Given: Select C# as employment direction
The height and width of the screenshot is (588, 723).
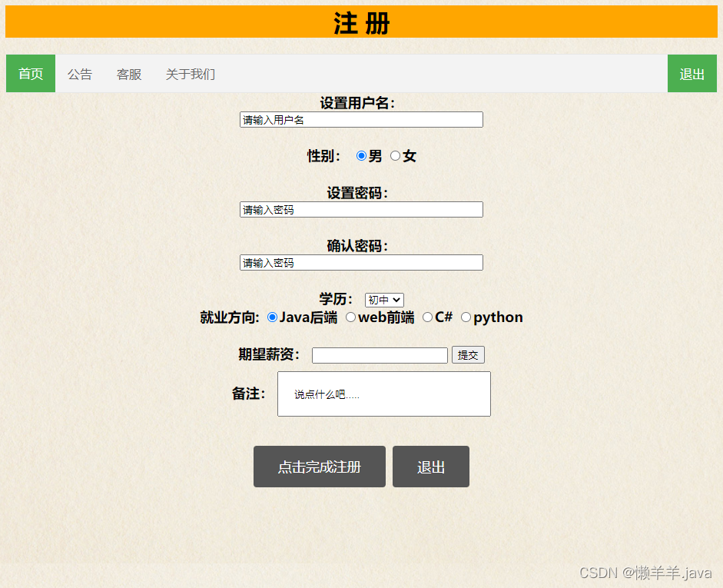Looking at the screenshot, I should [427, 317].
